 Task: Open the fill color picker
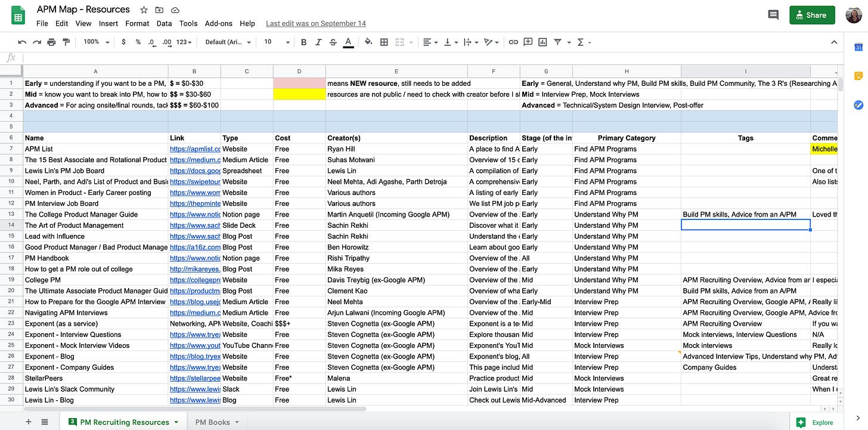click(368, 42)
